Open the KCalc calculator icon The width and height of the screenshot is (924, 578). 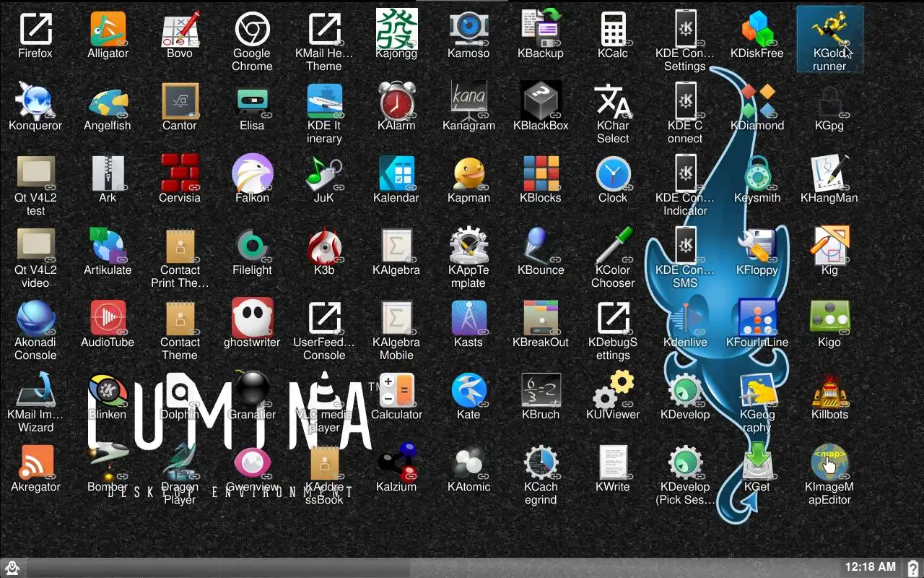(613, 29)
